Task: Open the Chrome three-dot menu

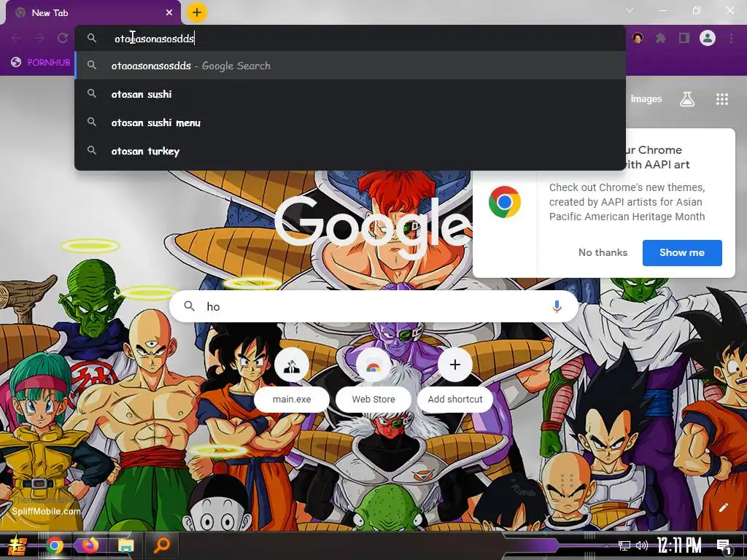Action: coord(731,38)
